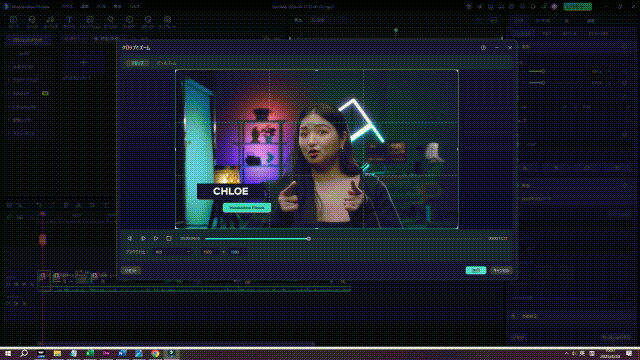Click the Reset button in crop dialog
640x360 pixels.
point(131,270)
